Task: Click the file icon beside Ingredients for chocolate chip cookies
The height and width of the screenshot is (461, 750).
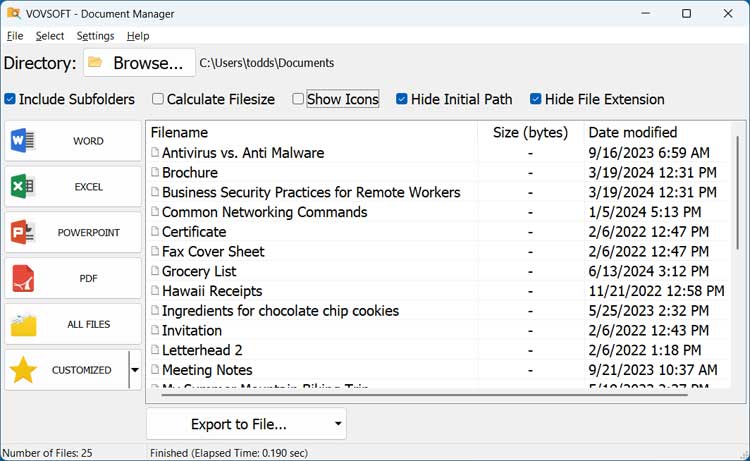Action: point(155,311)
